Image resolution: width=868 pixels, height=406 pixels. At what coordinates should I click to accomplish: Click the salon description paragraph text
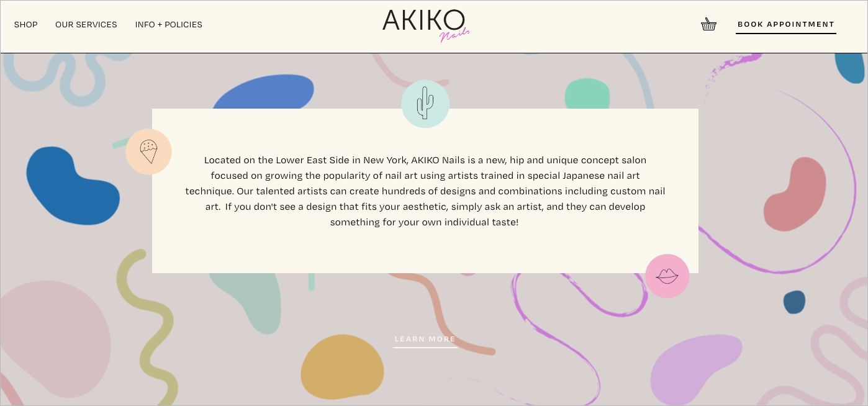[x=425, y=191]
